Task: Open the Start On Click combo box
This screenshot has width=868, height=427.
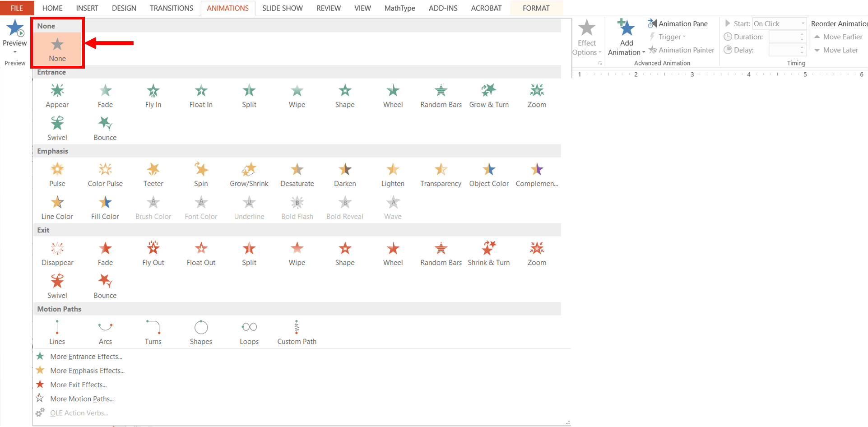Action: [779, 23]
